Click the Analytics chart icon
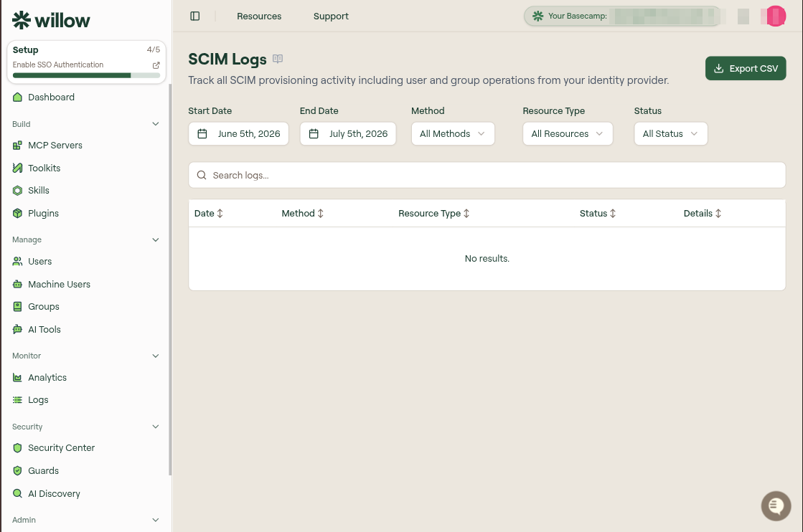This screenshot has width=803, height=532. pos(17,378)
